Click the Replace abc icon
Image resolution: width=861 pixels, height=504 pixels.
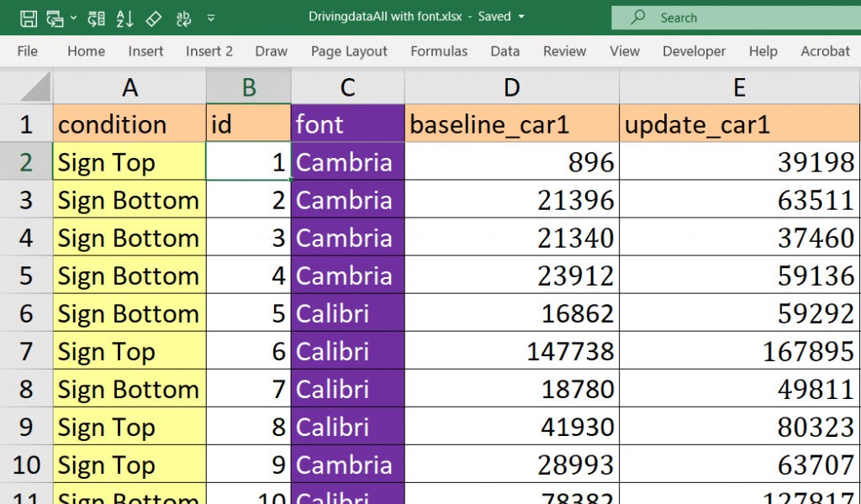183,18
